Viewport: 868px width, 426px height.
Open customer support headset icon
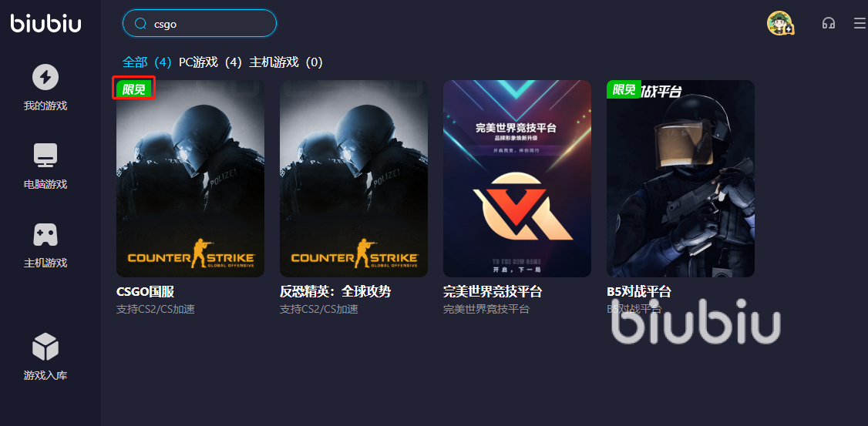828,23
